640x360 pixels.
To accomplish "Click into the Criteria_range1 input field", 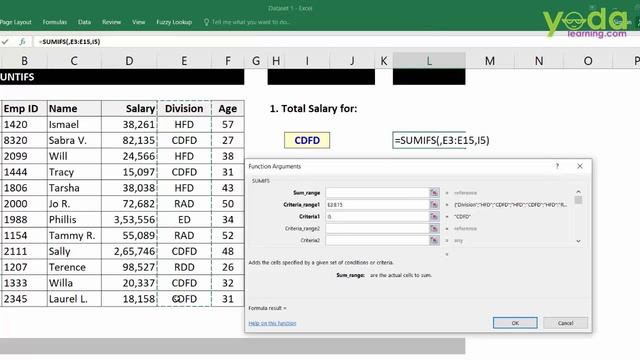I will 378,204.
